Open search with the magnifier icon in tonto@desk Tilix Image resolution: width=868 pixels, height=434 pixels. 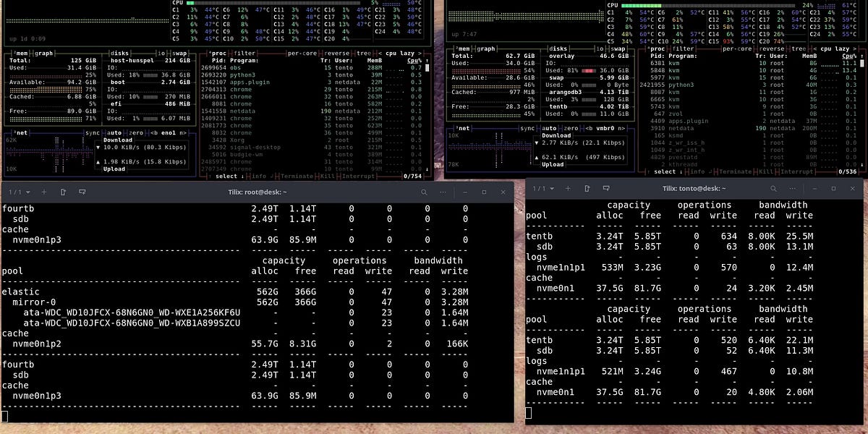[775, 188]
